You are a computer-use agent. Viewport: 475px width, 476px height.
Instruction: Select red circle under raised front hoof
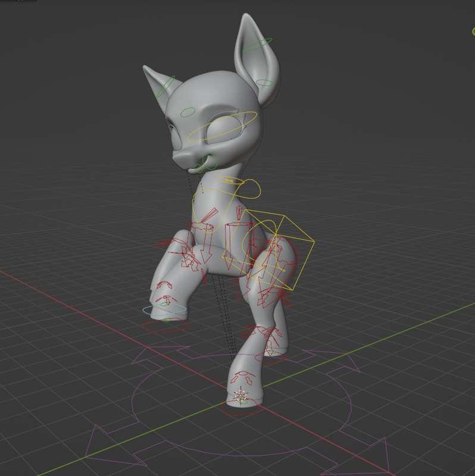coord(167,327)
